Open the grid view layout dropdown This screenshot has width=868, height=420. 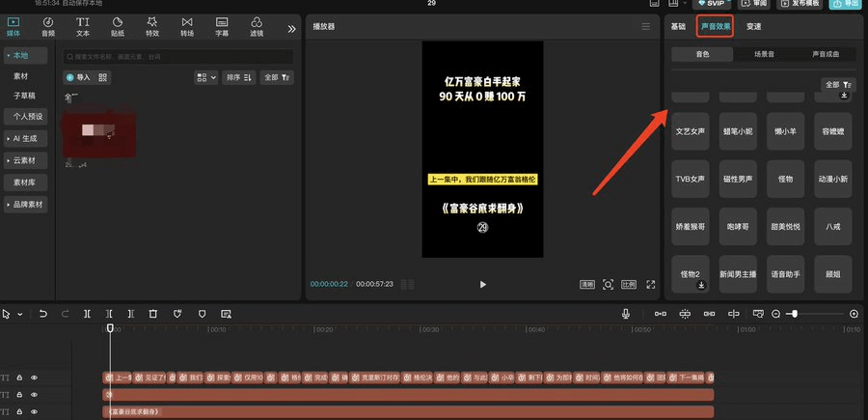(205, 77)
